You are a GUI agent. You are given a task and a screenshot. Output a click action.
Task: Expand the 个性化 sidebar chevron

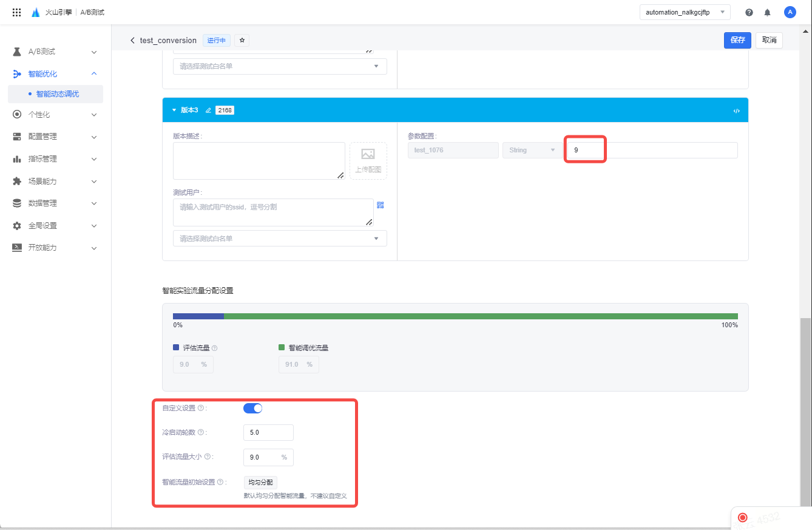coord(94,115)
